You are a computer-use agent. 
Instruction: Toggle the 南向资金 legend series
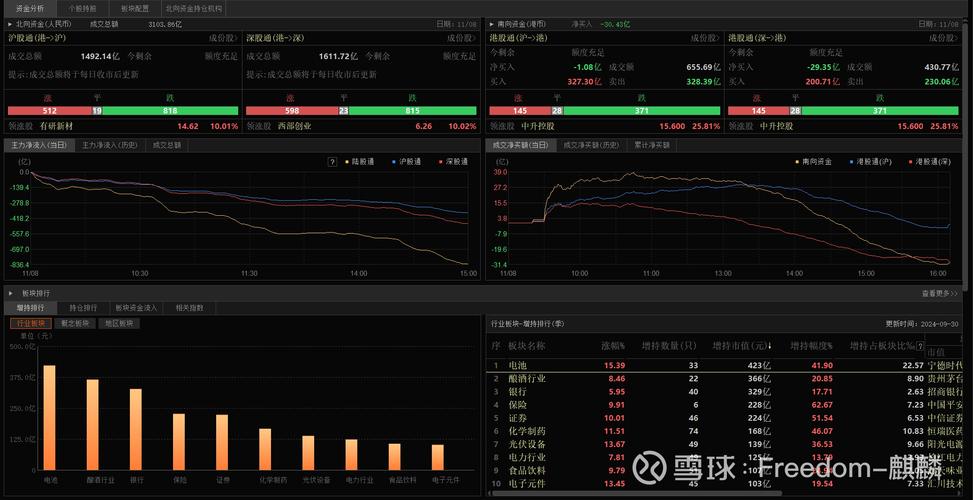[x=797, y=161]
